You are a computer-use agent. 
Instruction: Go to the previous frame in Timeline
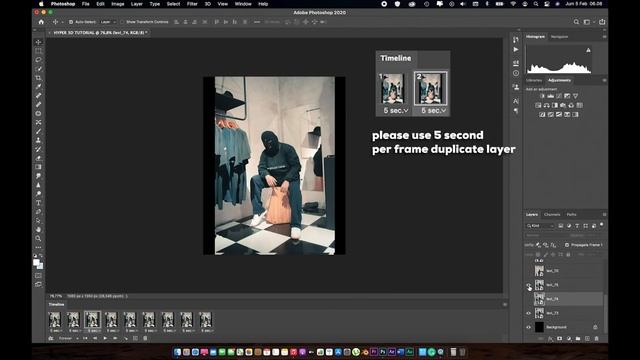click(x=95, y=338)
